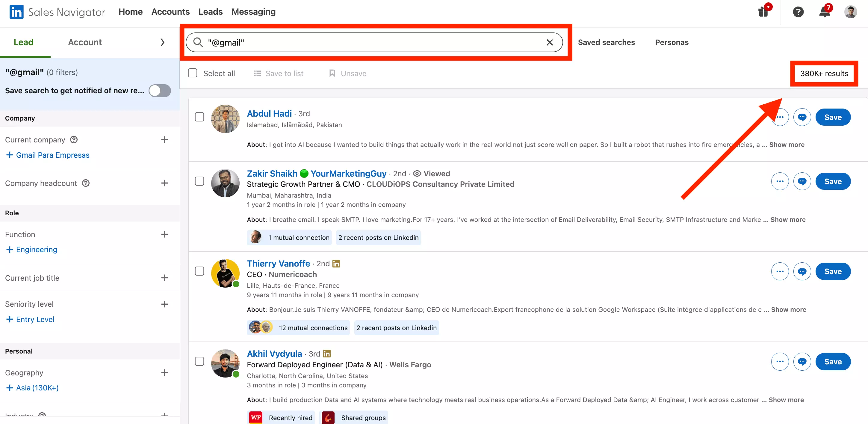Add Gmail Para Empresas company filter

click(48, 155)
